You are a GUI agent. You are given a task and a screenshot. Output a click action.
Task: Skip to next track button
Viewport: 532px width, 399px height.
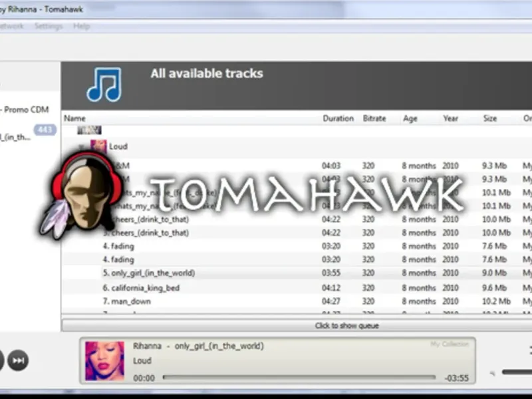point(18,360)
